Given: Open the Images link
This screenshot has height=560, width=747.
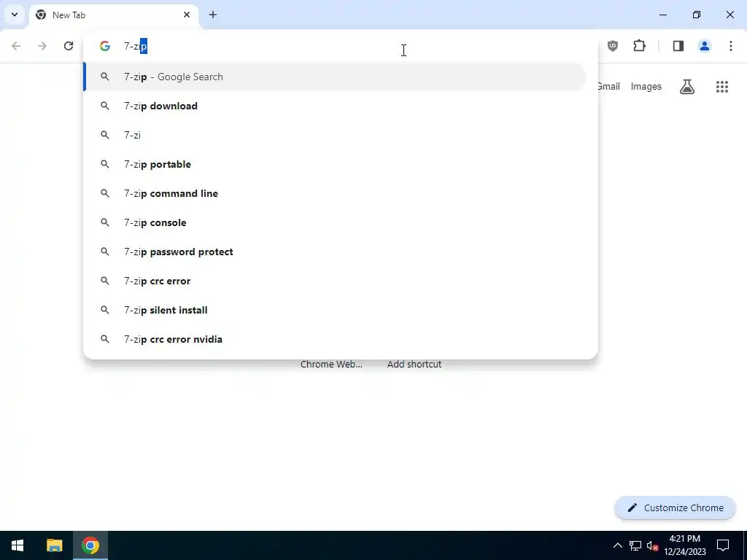Looking at the screenshot, I should point(646,87).
